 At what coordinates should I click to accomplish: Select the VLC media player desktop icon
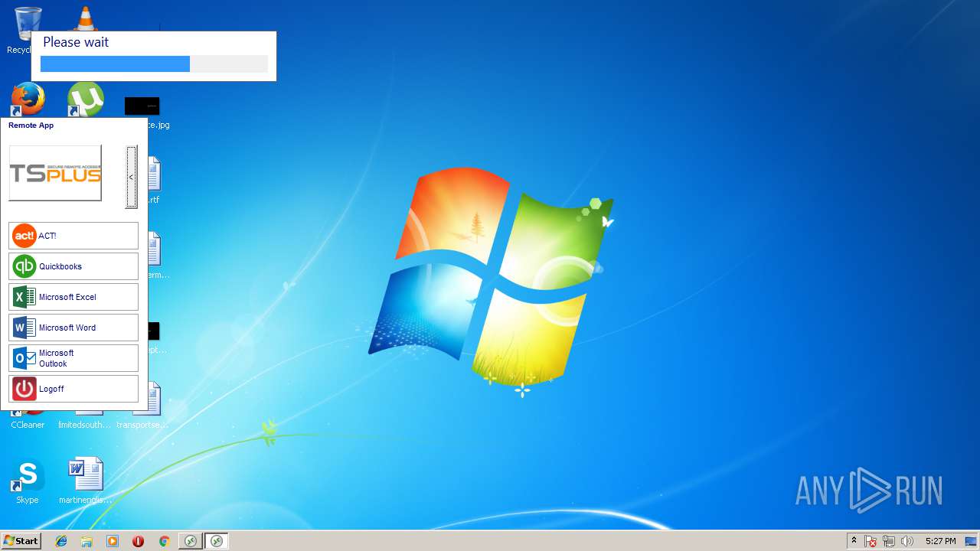click(x=85, y=18)
